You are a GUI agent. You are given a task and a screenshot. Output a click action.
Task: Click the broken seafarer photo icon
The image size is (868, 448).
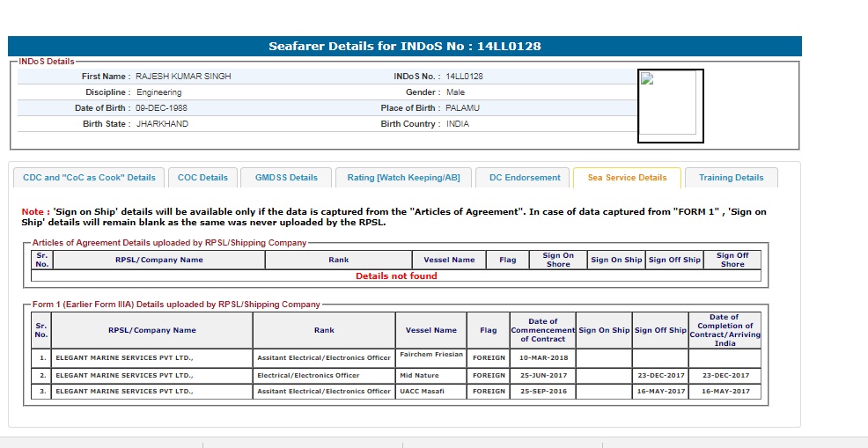[x=648, y=78]
